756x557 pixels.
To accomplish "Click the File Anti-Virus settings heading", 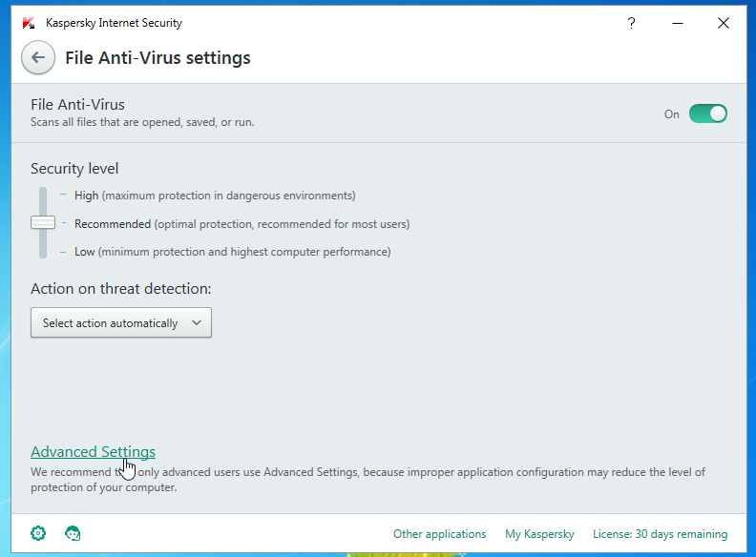I will (x=157, y=57).
